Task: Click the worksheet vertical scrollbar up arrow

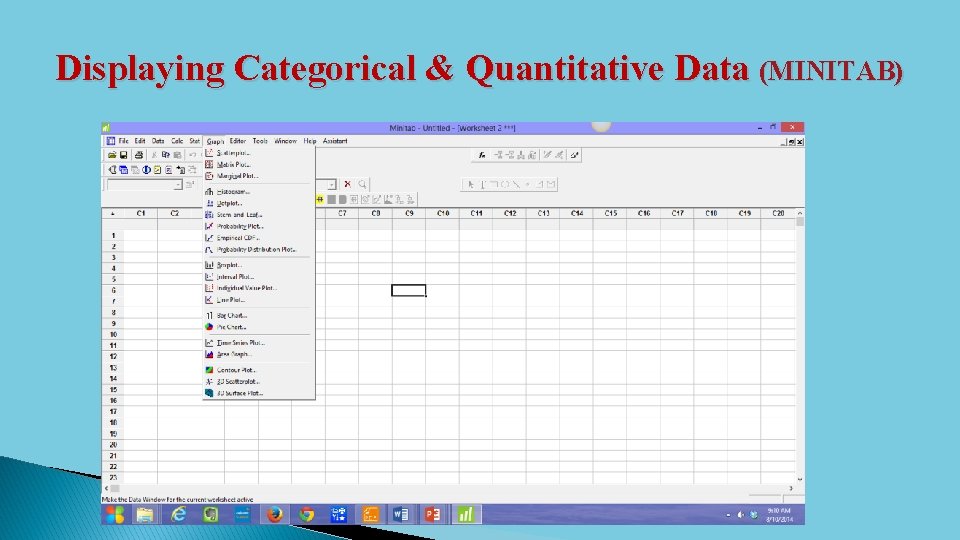Action: pyautogui.click(x=800, y=213)
